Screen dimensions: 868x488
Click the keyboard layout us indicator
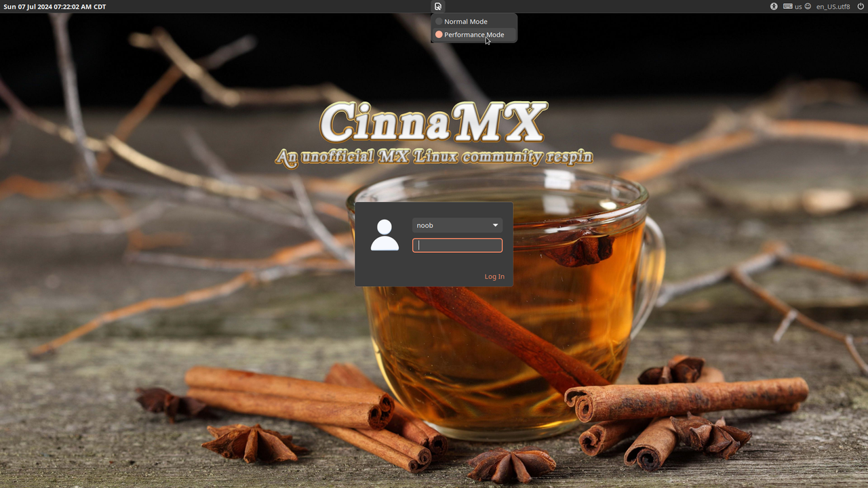pyautogui.click(x=792, y=7)
